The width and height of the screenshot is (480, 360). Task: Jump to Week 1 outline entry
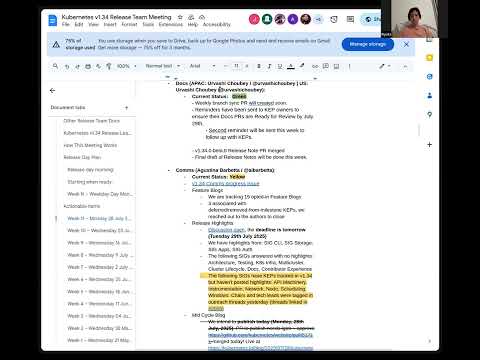tap(99, 340)
